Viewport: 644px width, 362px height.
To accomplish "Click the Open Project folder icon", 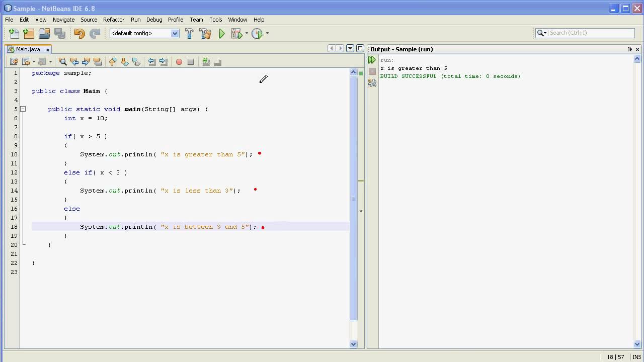I will [44, 34].
